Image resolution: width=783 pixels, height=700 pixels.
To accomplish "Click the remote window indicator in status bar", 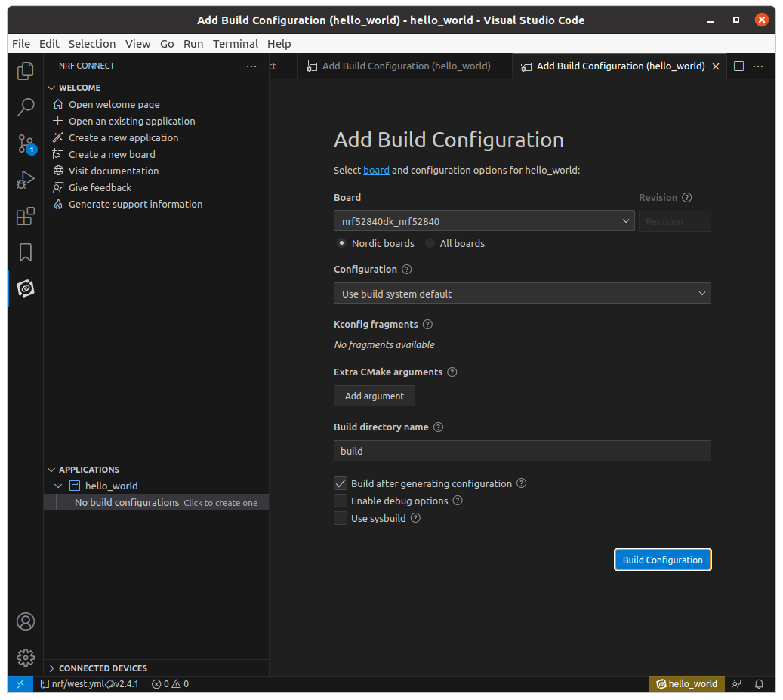I will tap(20, 684).
